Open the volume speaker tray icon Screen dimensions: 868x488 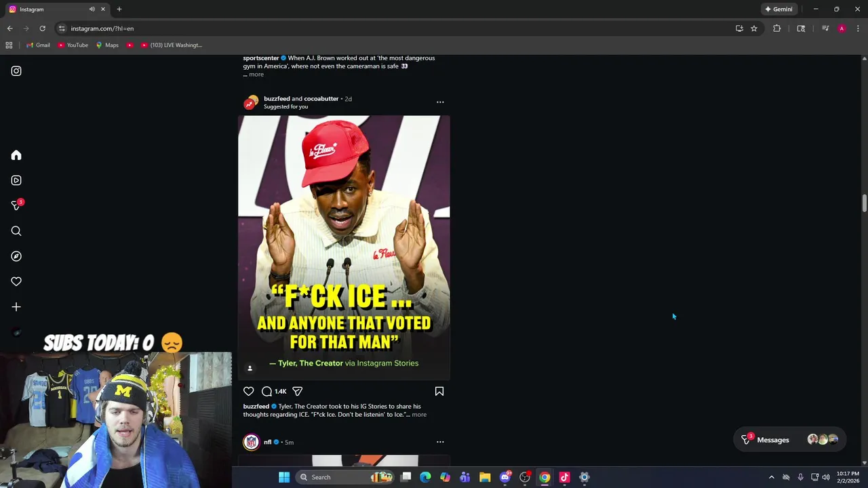(826, 477)
